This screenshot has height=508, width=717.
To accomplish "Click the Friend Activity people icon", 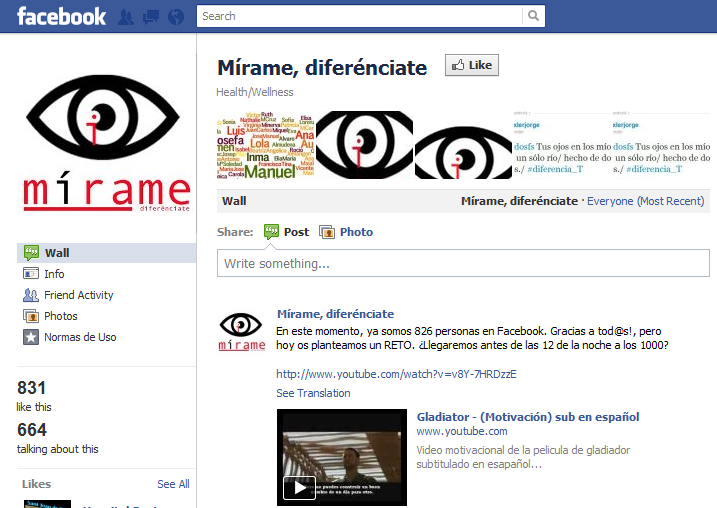I will [x=31, y=295].
